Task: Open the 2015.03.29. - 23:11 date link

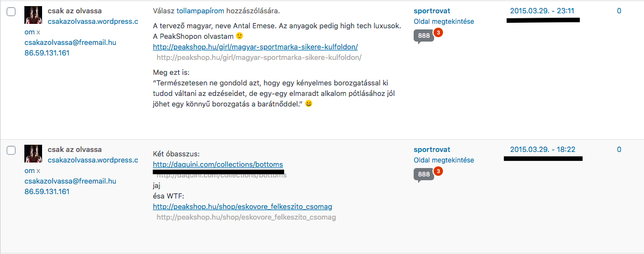Action: [542, 11]
